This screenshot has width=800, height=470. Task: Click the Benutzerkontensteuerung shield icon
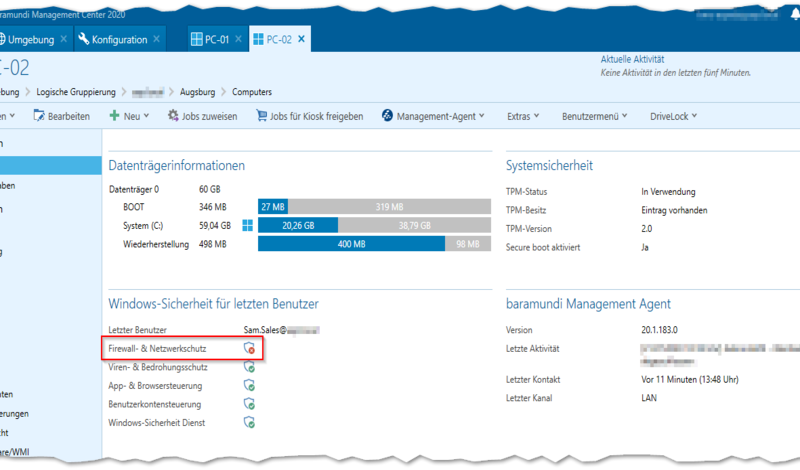(249, 404)
